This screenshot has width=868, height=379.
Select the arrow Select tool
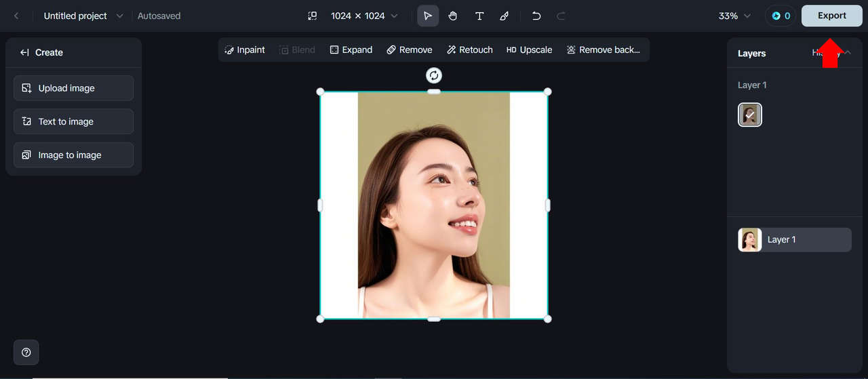coord(428,16)
